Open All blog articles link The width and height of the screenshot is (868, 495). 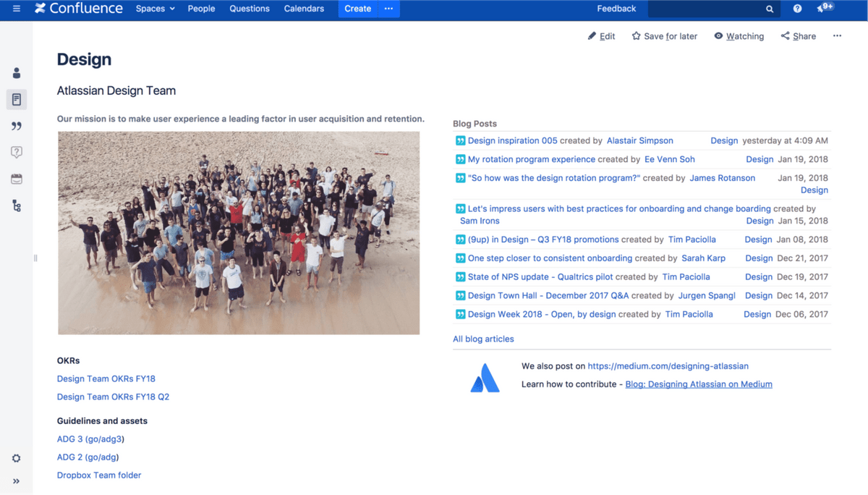[x=483, y=339]
